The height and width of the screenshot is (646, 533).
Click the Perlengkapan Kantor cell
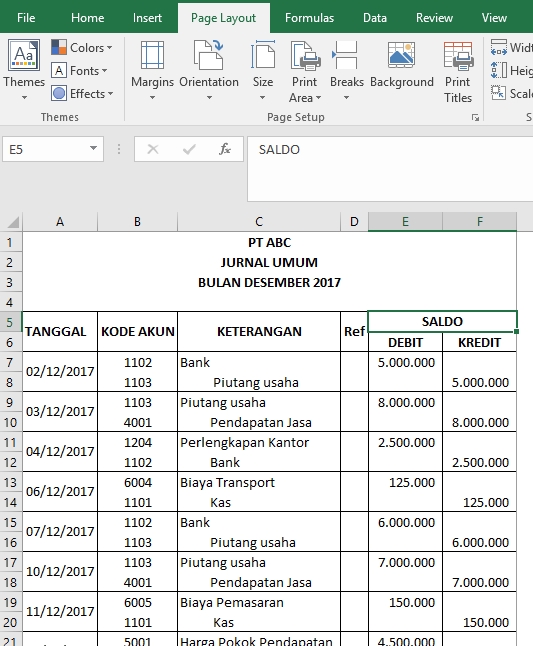point(259,442)
